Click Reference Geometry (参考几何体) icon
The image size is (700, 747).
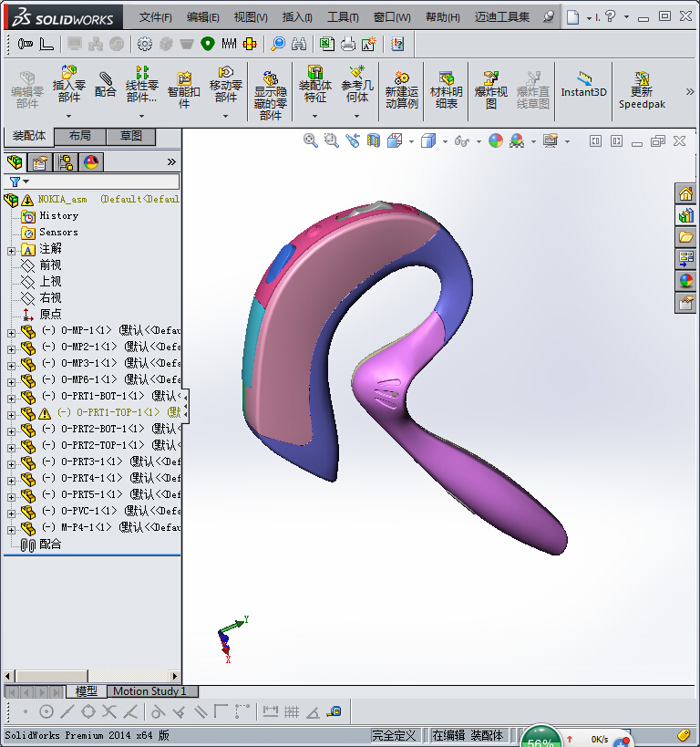pyautogui.click(x=357, y=84)
